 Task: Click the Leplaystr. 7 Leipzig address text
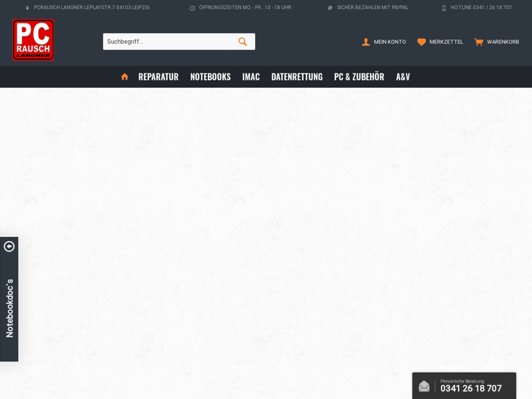[91, 8]
